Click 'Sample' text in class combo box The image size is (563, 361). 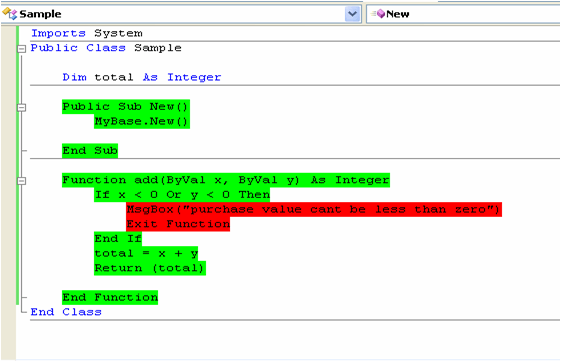(x=40, y=14)
